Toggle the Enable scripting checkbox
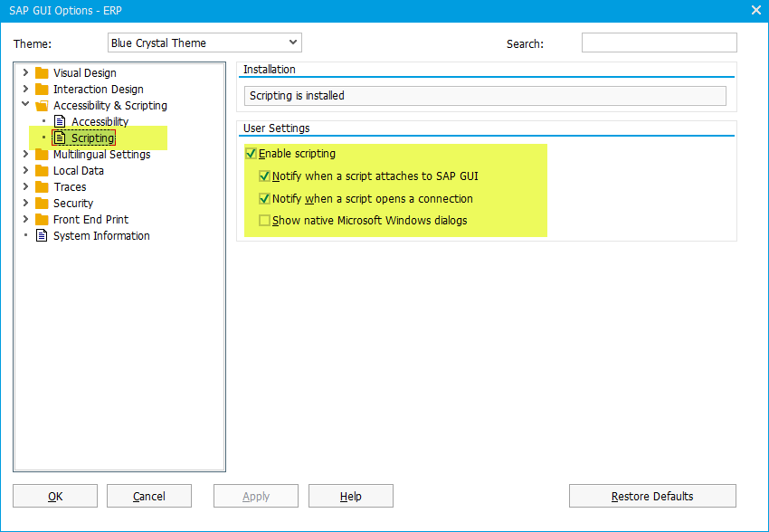 click(x=251, y=154)
